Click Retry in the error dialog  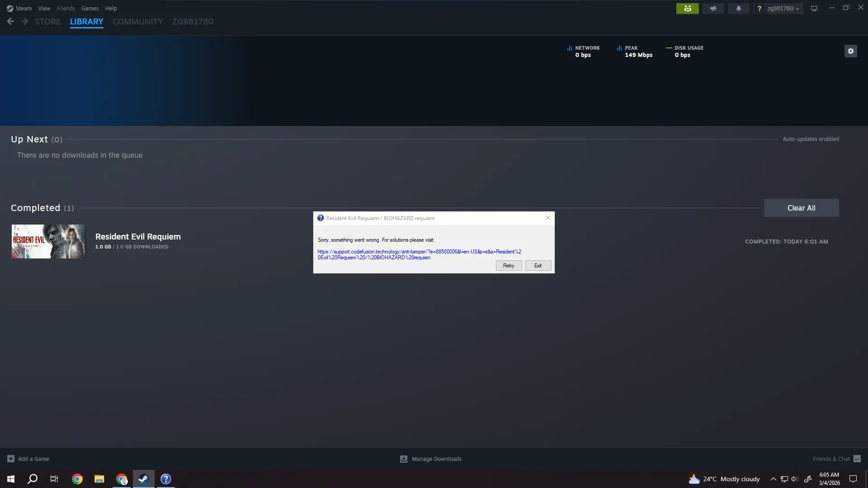coord(509,266)
